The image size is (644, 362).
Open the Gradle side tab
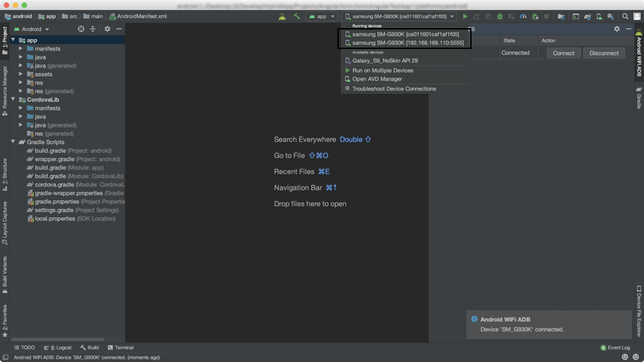[x=639, y=98]
